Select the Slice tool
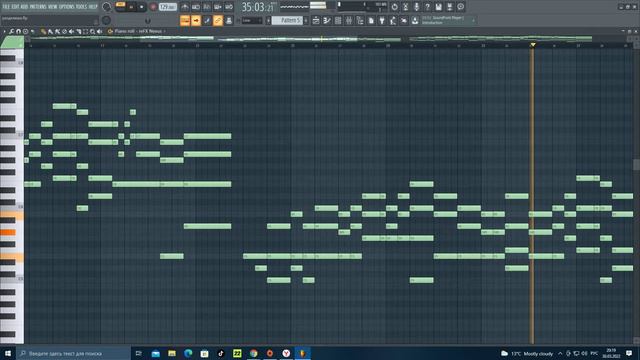The image size is (640, 360). [79, 31]
